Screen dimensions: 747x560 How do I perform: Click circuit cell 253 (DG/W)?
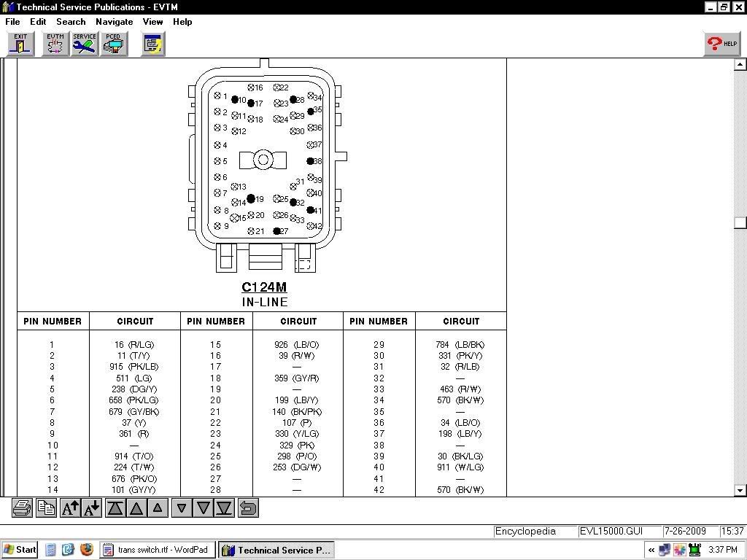pos(297,467)
